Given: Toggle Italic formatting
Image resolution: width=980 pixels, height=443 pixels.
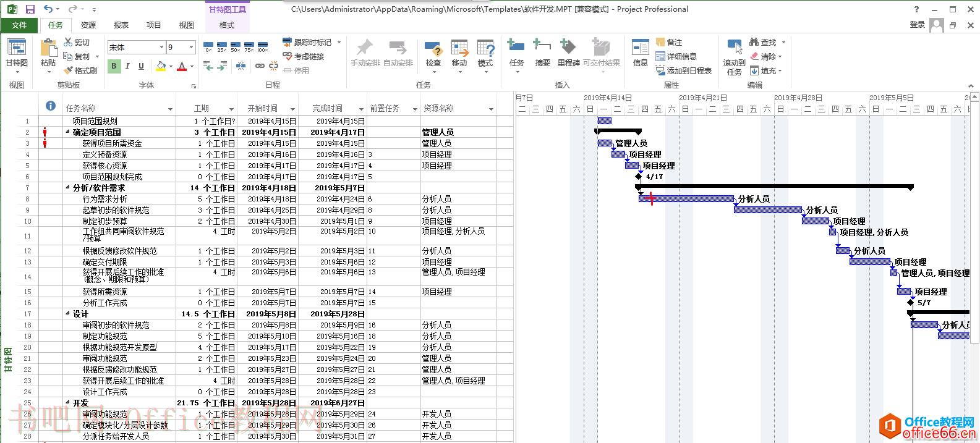Looking at the screenshot, I should (127, 66).
